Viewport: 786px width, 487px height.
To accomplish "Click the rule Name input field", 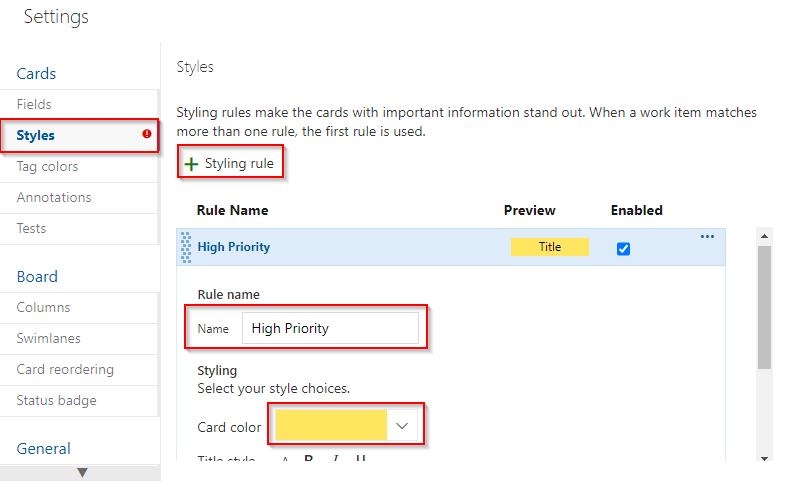I will (x=330, y=328).
